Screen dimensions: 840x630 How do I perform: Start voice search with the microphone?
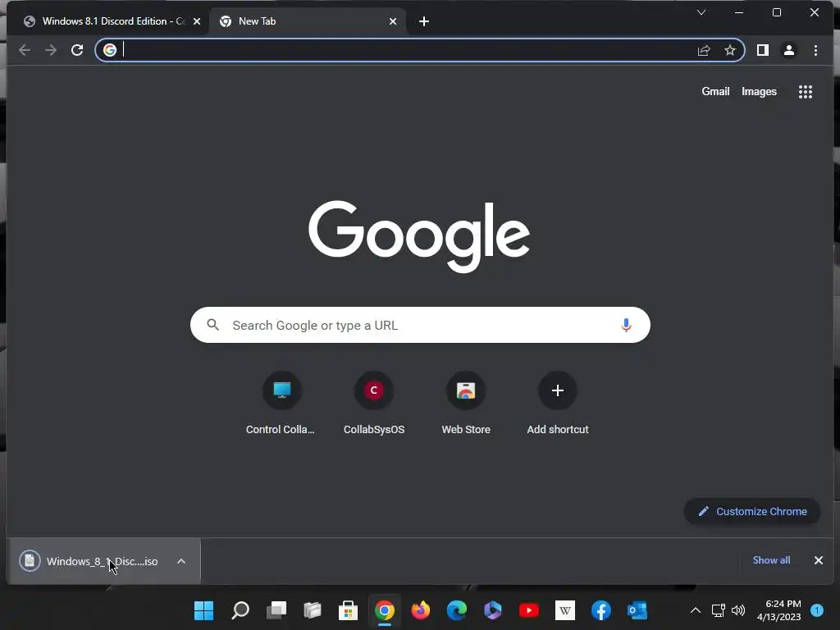626,325
